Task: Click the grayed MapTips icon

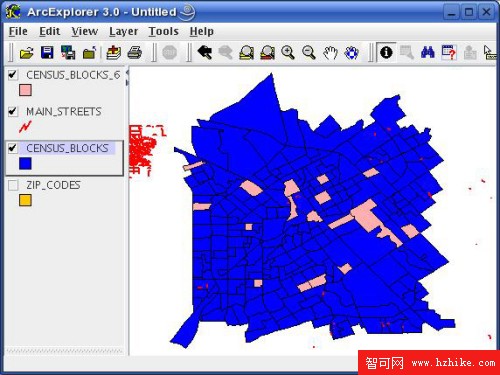Action: 470,53
